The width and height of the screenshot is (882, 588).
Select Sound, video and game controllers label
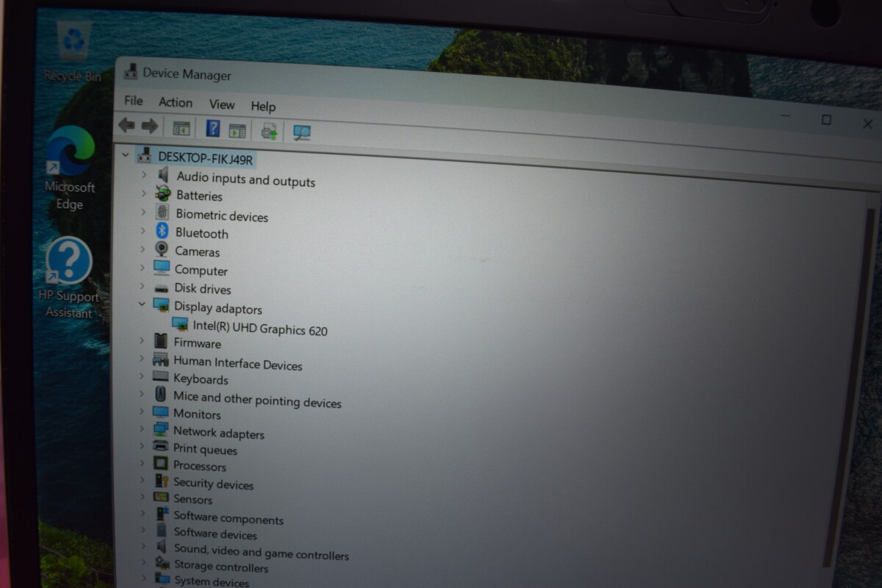pos(261,552)
